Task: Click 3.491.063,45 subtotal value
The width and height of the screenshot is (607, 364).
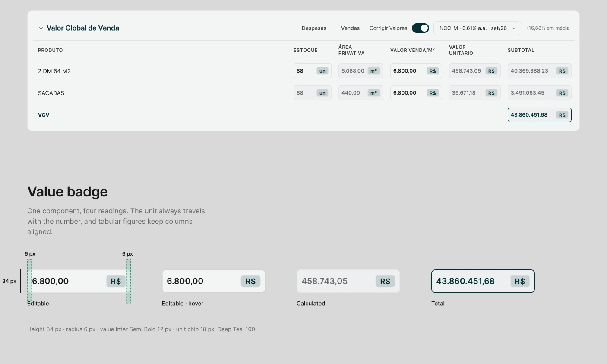Action: point(540,93)
